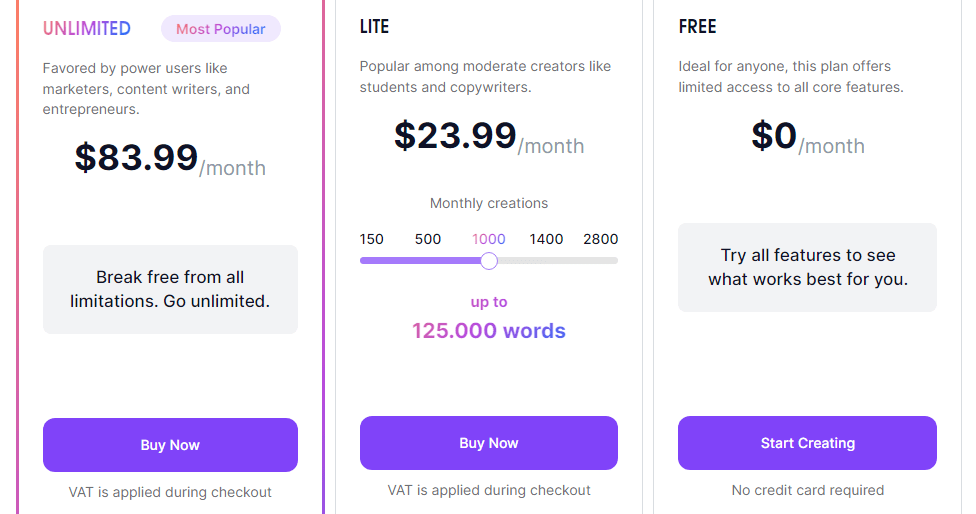976x514 pixels.
Task: Click the 'Break free from all limitations' box
Action: tap(170, 289)
